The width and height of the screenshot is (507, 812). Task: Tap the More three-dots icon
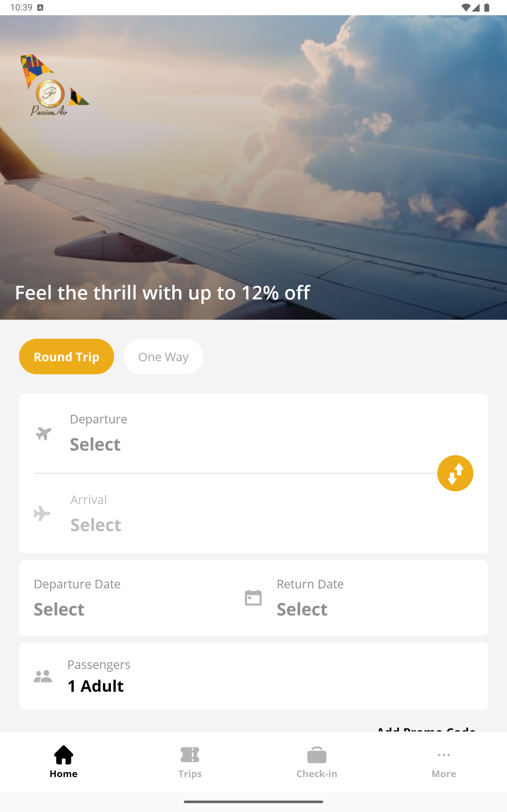coord(444,755)
